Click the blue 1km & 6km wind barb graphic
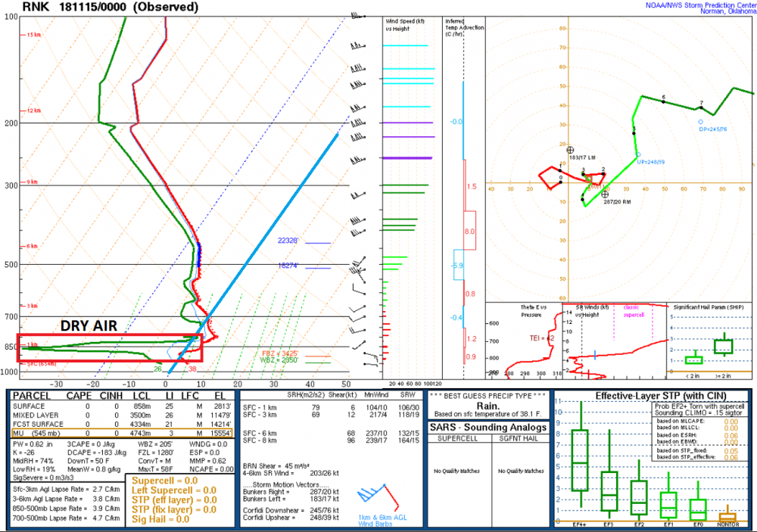The image size is (757, 532). point(378,497)
